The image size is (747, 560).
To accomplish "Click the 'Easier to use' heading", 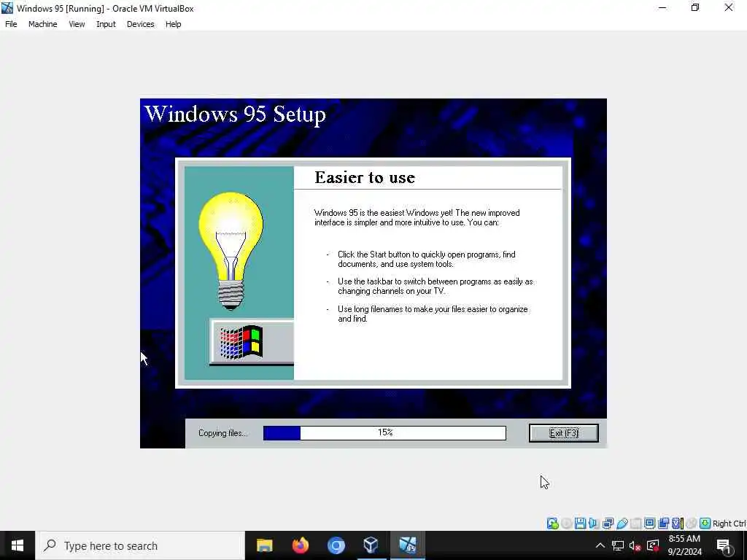I will point(365,177).
